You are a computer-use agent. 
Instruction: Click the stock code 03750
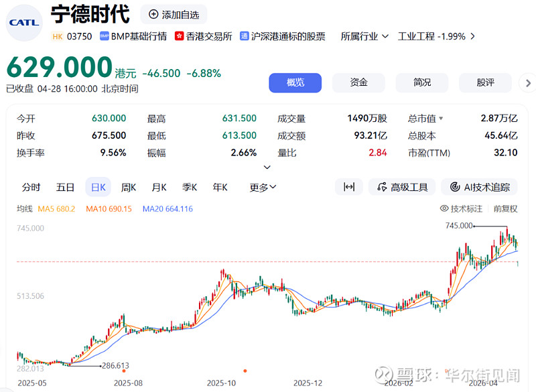[x=79, y=36]
